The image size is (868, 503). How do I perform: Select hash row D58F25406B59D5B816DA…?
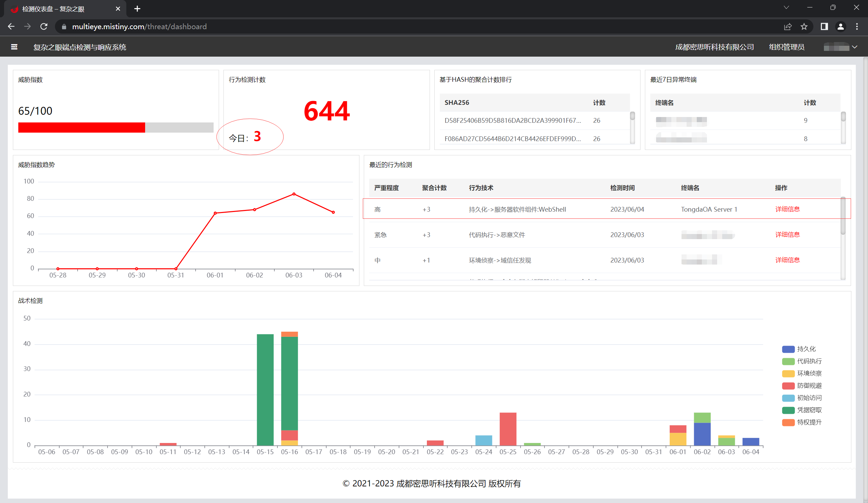535,121
